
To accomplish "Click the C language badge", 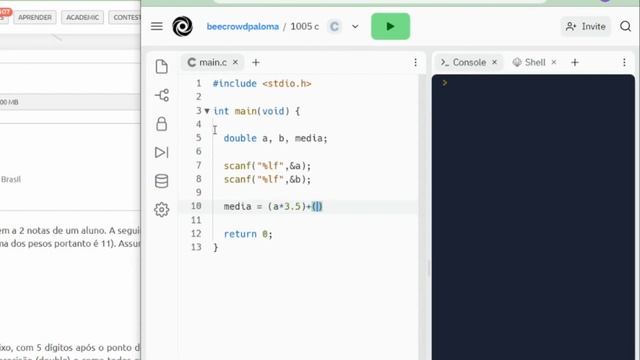I will tap(334, 27).
